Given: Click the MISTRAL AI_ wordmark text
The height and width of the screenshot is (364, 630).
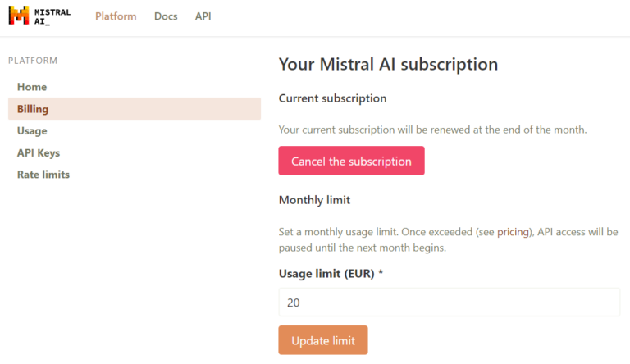Looking at the screenshot, I should [x=52, y=16].
